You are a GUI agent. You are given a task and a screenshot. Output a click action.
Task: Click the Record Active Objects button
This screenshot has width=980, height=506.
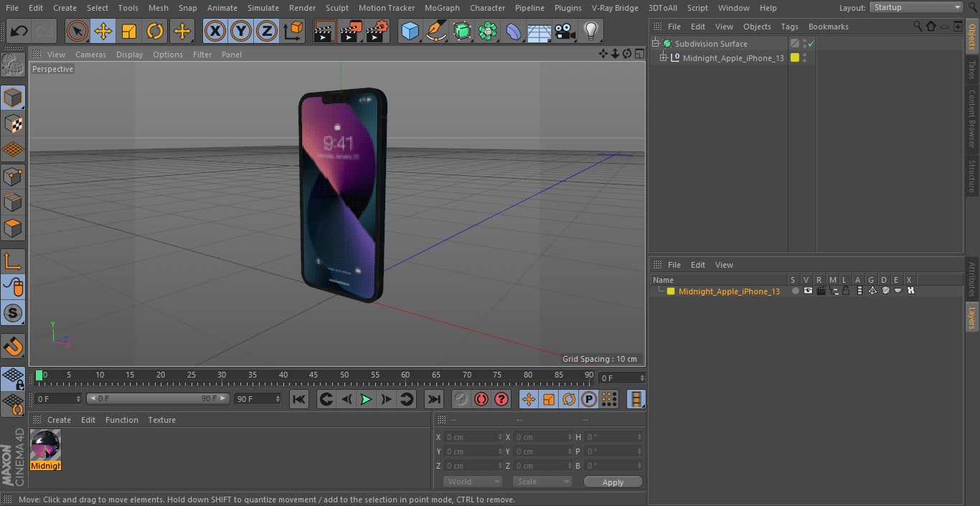tap(461, 399)
